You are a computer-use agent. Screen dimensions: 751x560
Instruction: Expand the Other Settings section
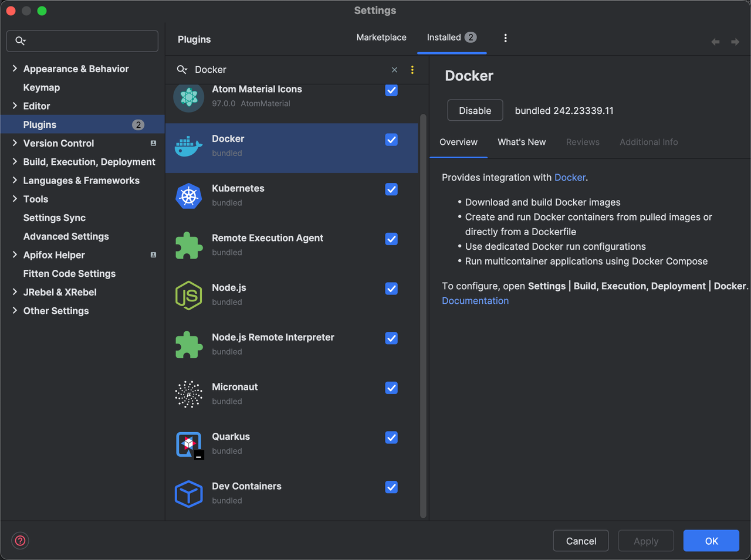click(15, 311)
